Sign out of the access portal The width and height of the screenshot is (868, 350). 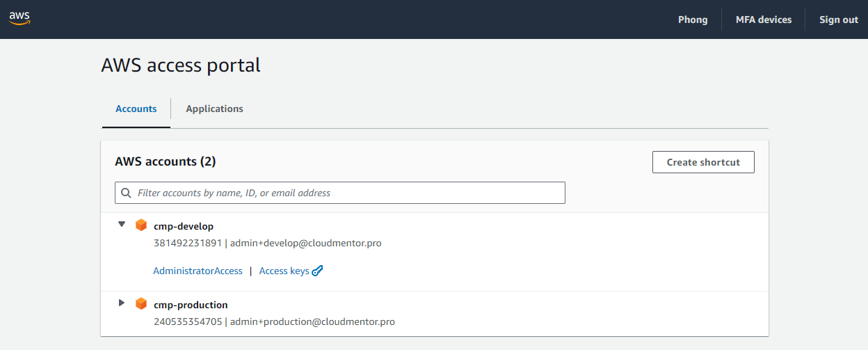coord(838,19)
